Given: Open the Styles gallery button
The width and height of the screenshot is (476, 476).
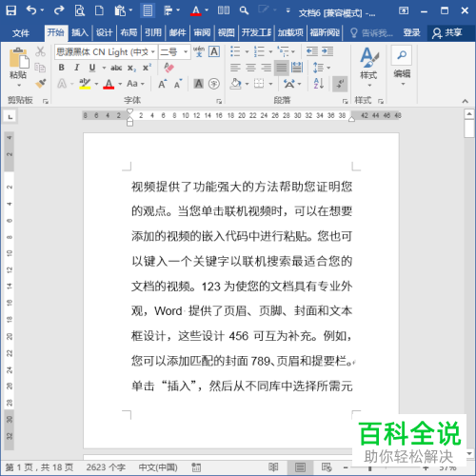Looking at the screenshot, I should pyautogui.click(x=368, y=68).
